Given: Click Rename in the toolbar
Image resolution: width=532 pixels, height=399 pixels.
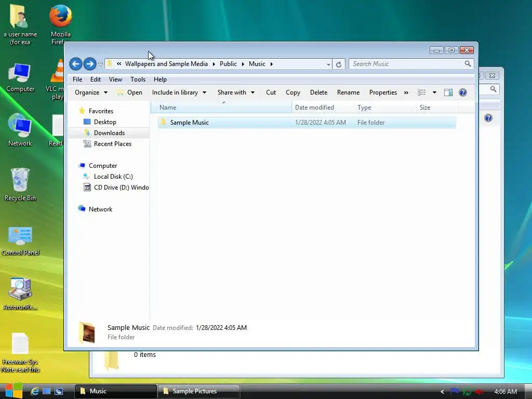Looking at the screenshot, I should point(348,92).
